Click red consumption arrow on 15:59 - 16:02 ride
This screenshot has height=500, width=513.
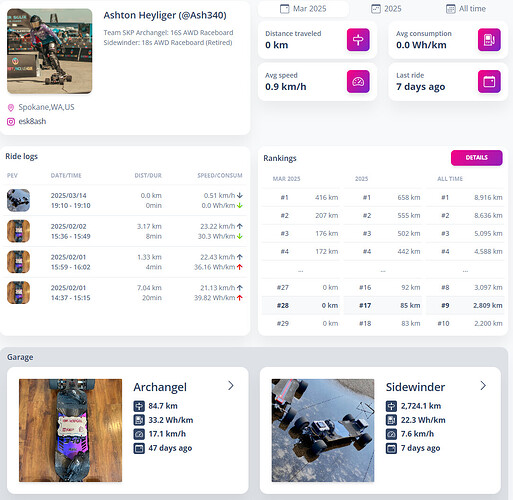pyautogui.click(x=240, y=267)
